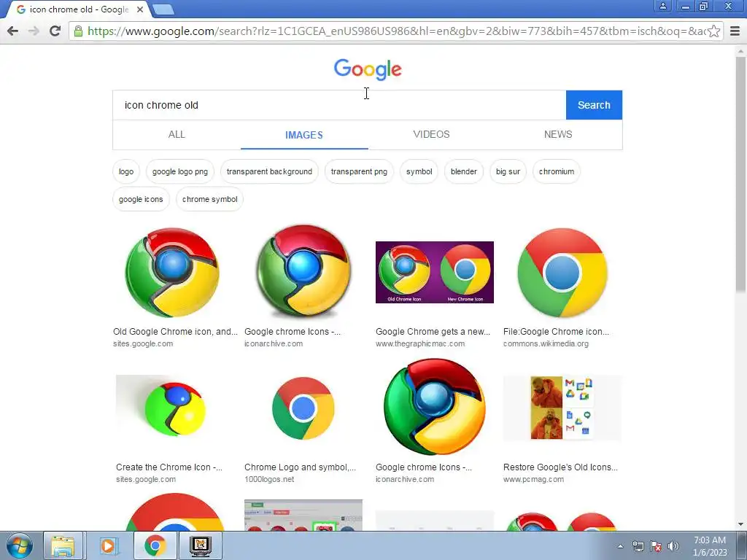Image resolution: width=747 pixels, height=560 pixels.
Task: Open File Explorer from the taskbar
Action: pyautogui.click(x=63, y=545)
